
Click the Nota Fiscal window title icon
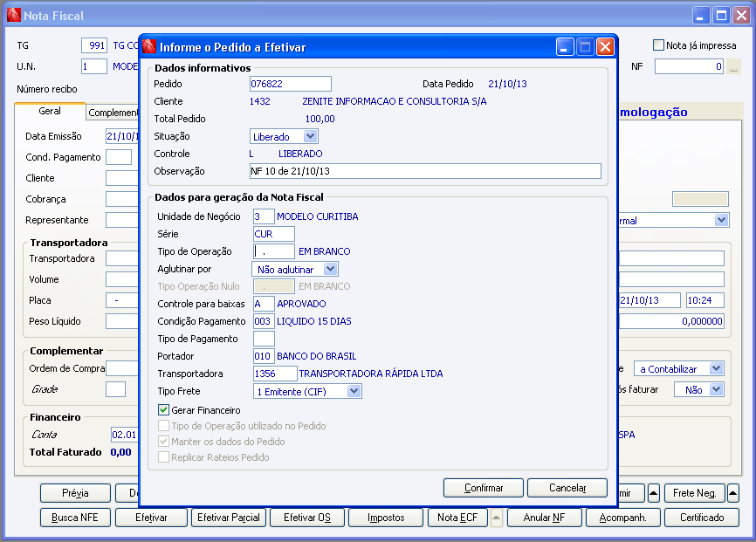coord(14,16)
